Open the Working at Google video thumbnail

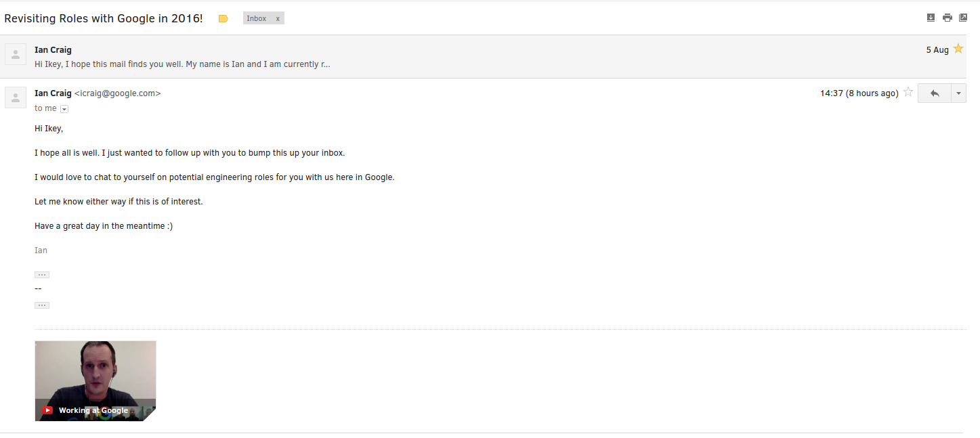[95, 381]
